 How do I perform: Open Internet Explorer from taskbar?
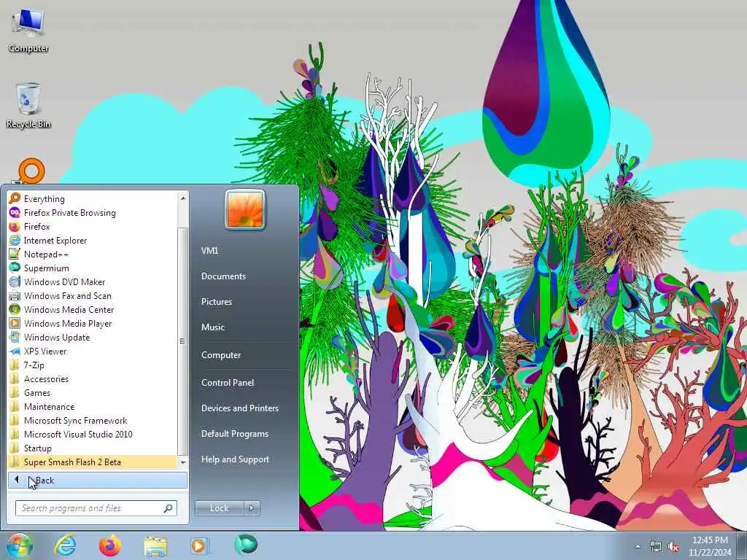tap(65, 545)
